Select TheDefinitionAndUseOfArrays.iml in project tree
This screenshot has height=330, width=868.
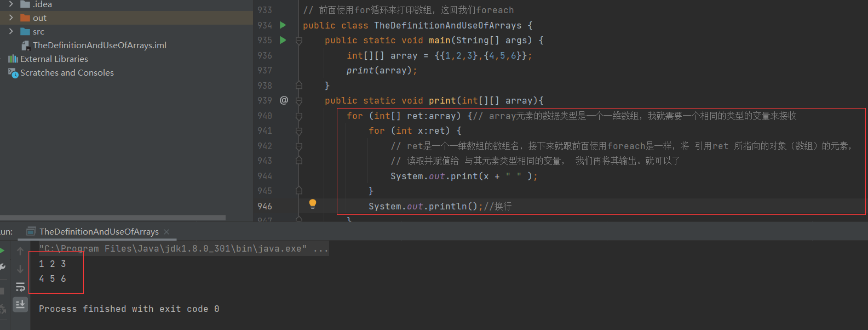100,45
